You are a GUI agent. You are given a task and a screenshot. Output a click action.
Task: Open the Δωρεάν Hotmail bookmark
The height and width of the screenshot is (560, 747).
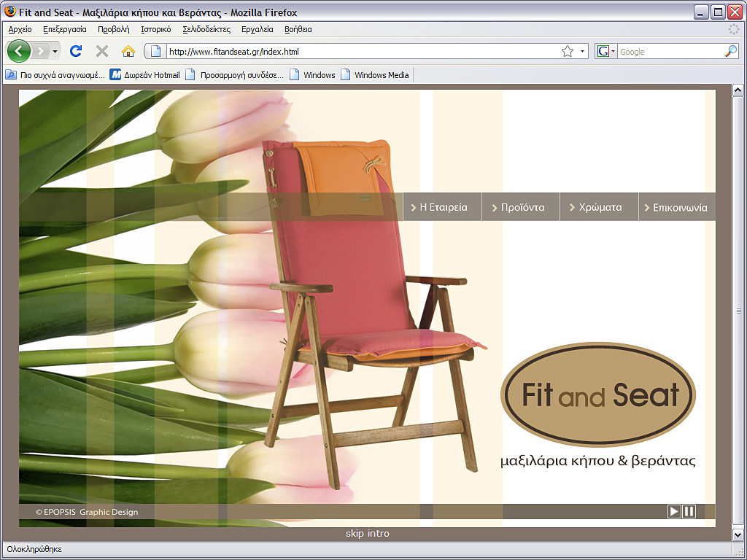click(x=145, y=75)
